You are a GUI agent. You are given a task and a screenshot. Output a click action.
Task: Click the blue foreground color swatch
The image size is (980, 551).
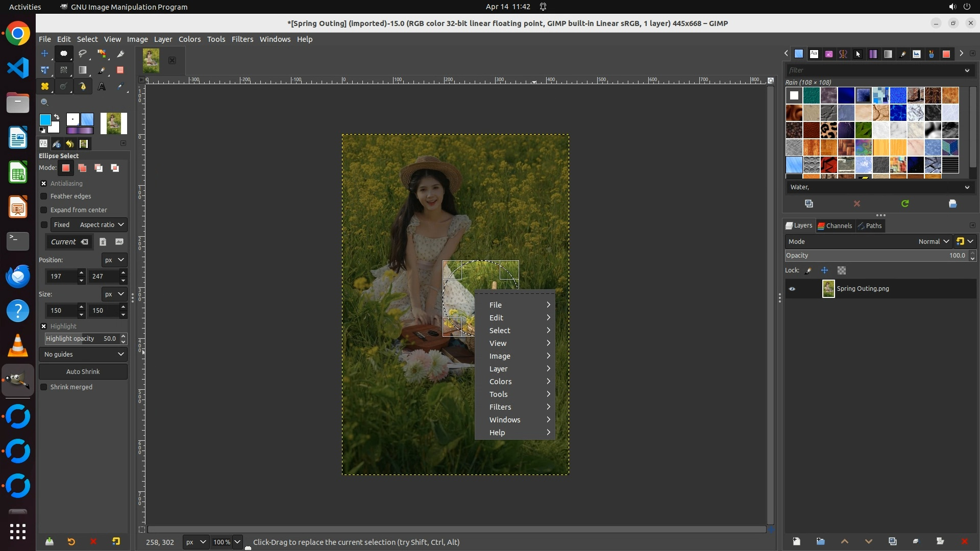coord(45,119)
